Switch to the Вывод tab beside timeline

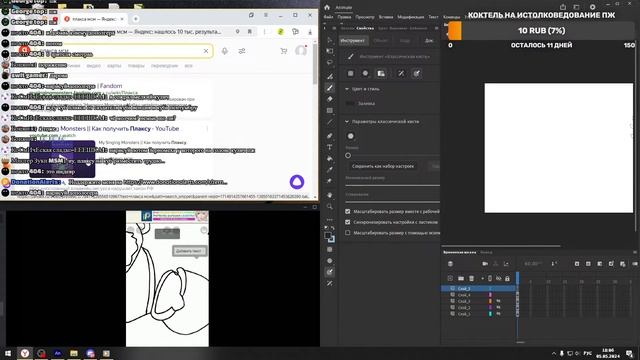(486, 252)
